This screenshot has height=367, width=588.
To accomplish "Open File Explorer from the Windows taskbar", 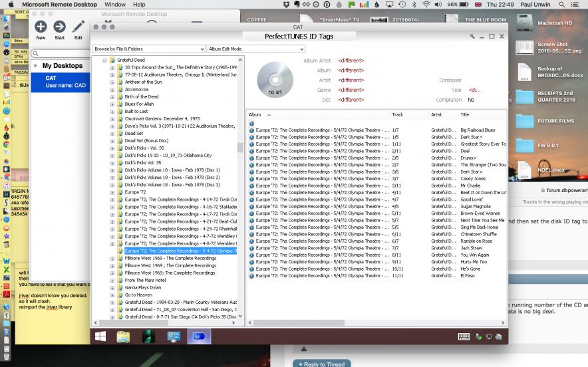I will point(124,336).
